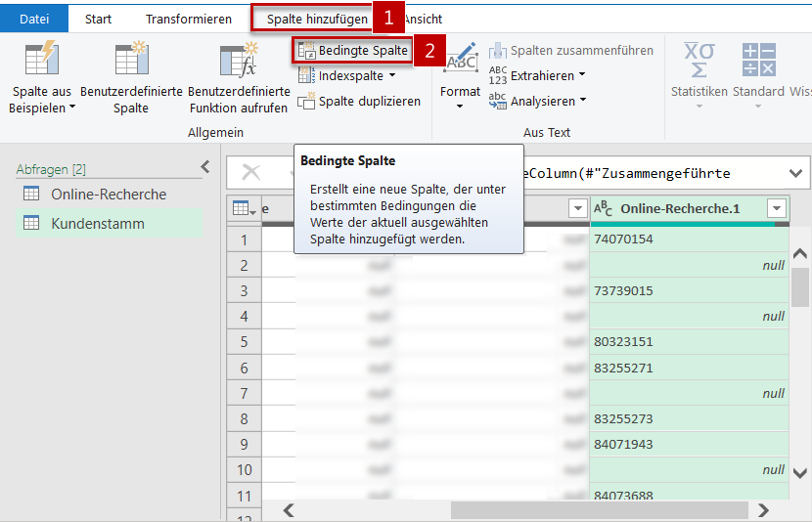Click the Extrahieren ABC 123 icon
The image size is (812, 522).
tap(498, 75)
